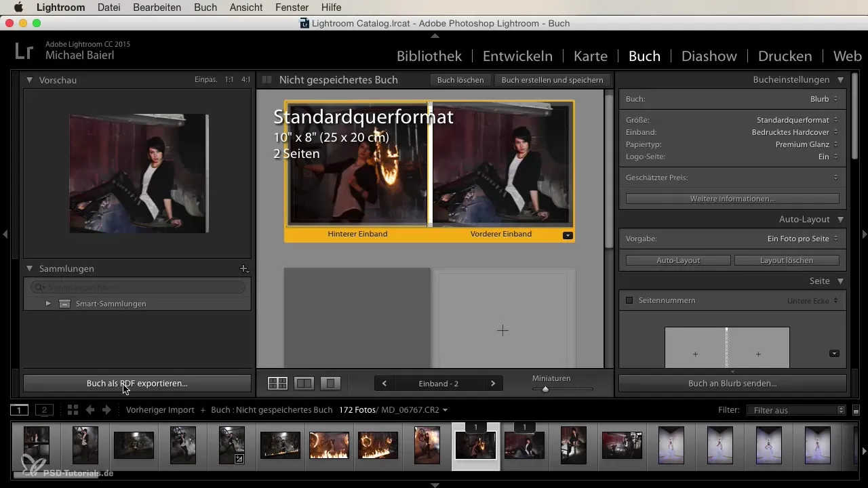Select fire ring thumbnail in filmstrip

379,445
